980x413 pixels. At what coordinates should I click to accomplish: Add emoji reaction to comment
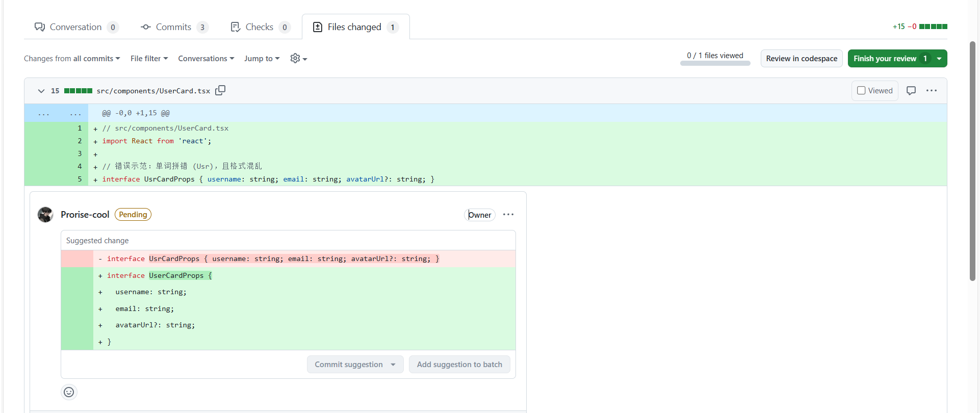click(69, 392)
